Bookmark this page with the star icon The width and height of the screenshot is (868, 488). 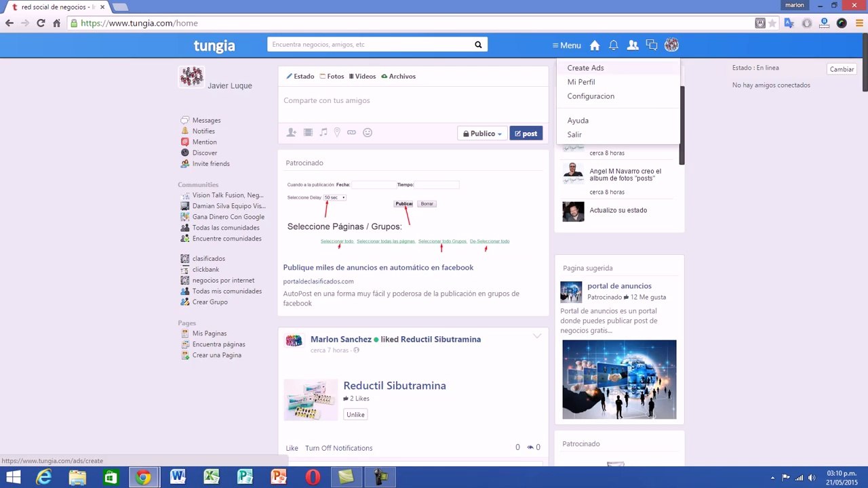click(772, 23)
